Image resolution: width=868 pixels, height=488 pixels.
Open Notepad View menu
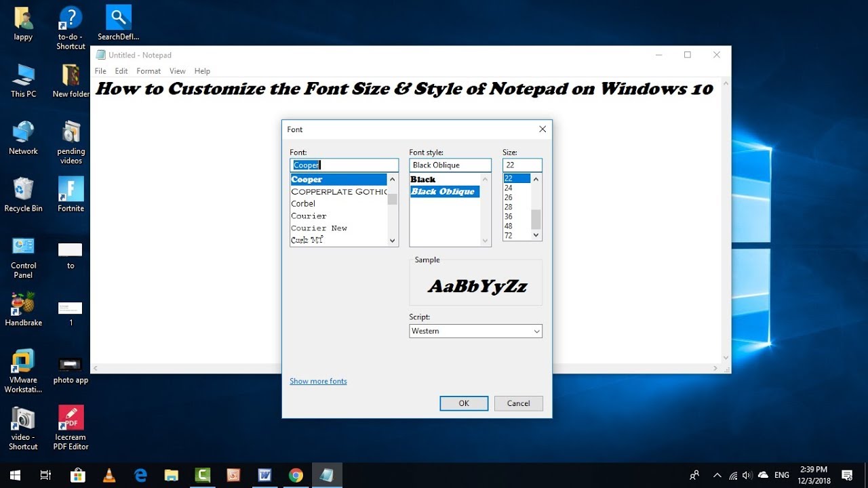click(178, 70)
